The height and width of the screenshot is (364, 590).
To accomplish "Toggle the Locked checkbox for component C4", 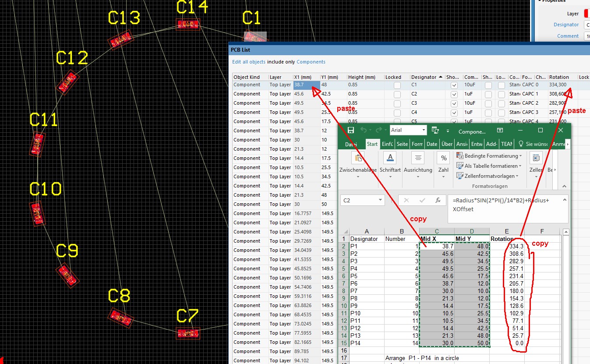I will tap(397, 113).
